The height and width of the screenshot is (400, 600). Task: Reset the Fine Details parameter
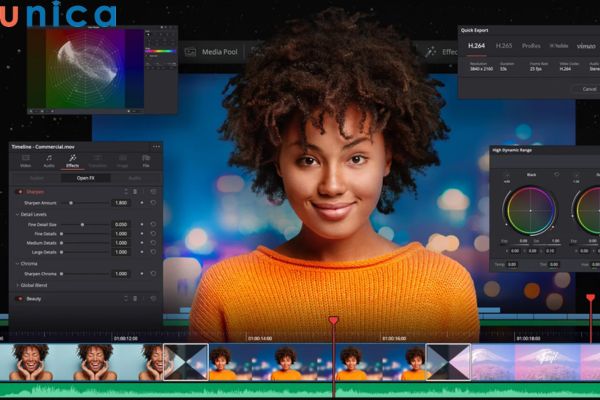(153, 233)
